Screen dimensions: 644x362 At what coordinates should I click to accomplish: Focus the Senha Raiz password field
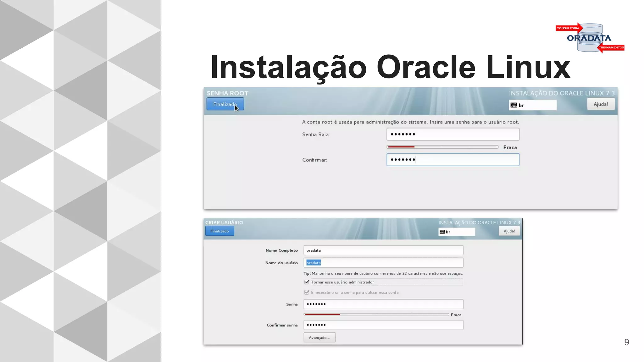[x=453, y=134]
